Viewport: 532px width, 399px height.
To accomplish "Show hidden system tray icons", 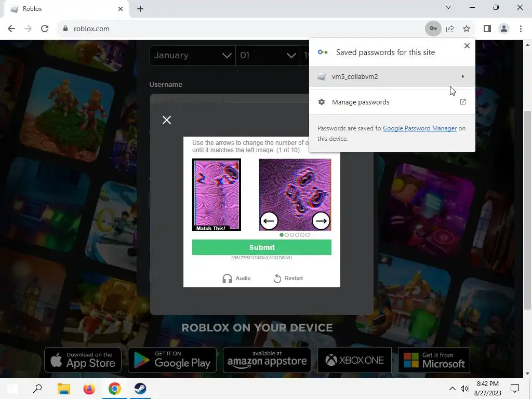I will [453, 389].
